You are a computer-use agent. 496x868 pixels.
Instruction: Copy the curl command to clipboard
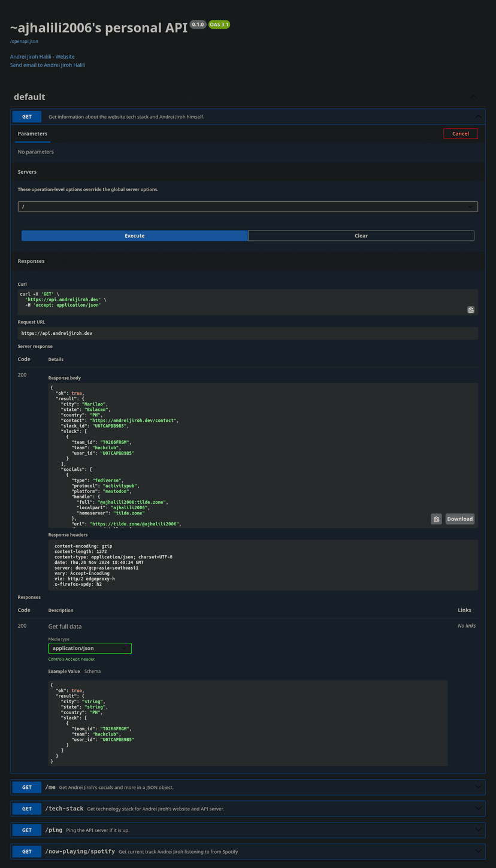coord(471,310)
